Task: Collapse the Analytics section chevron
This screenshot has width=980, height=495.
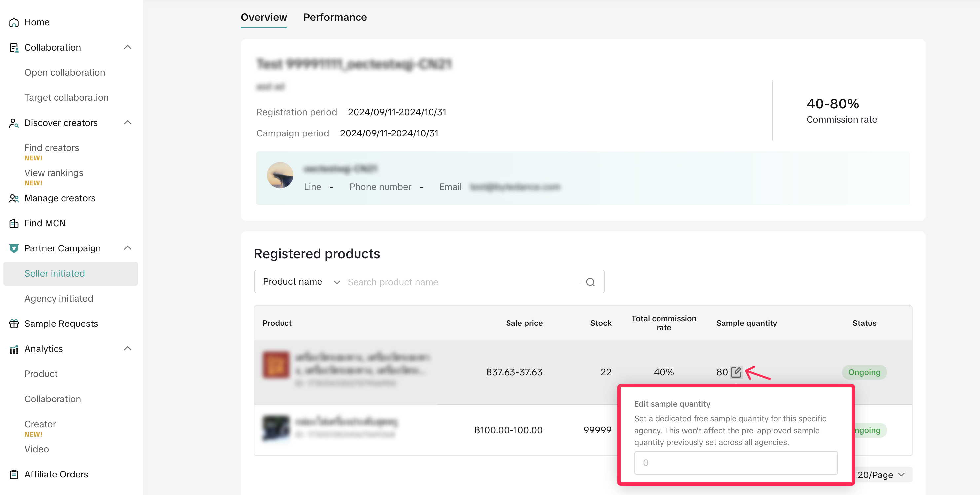Action: (128, 349)
